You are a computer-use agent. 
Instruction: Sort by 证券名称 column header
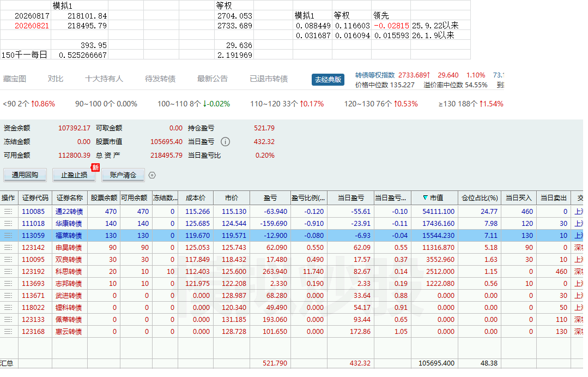point(70,198)
